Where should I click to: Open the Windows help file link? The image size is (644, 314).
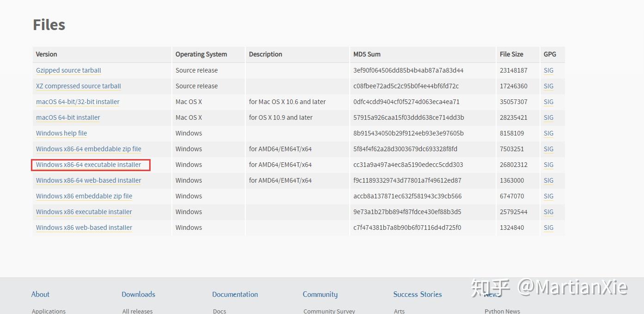(x=61, y=133)
